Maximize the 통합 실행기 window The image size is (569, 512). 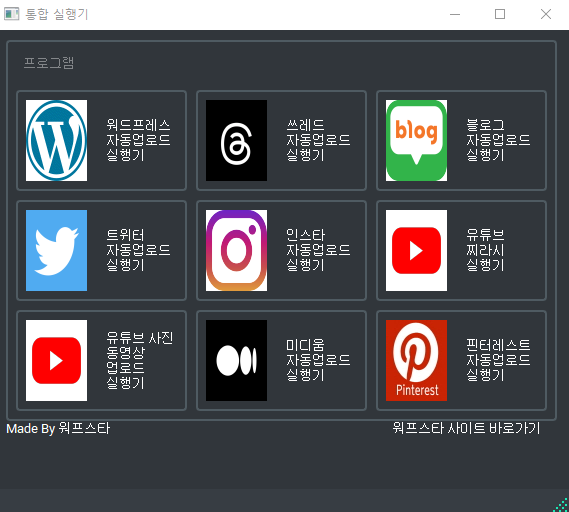click(x=500, y=15)
